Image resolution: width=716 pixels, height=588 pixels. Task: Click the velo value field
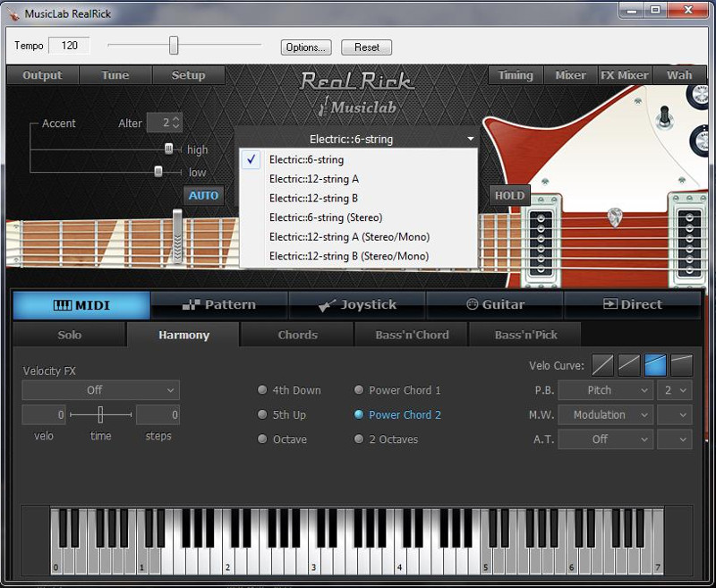(44, 414)
